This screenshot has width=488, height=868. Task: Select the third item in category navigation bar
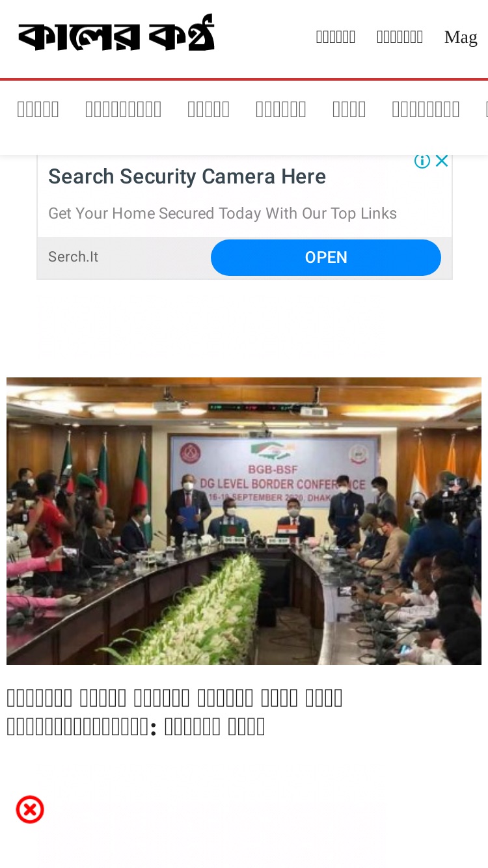208,109
